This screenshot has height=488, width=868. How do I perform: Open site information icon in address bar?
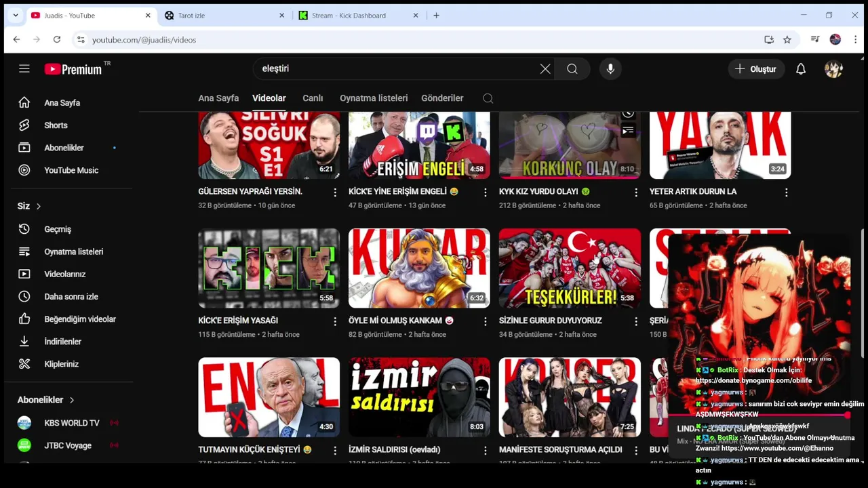click(80, 40)
